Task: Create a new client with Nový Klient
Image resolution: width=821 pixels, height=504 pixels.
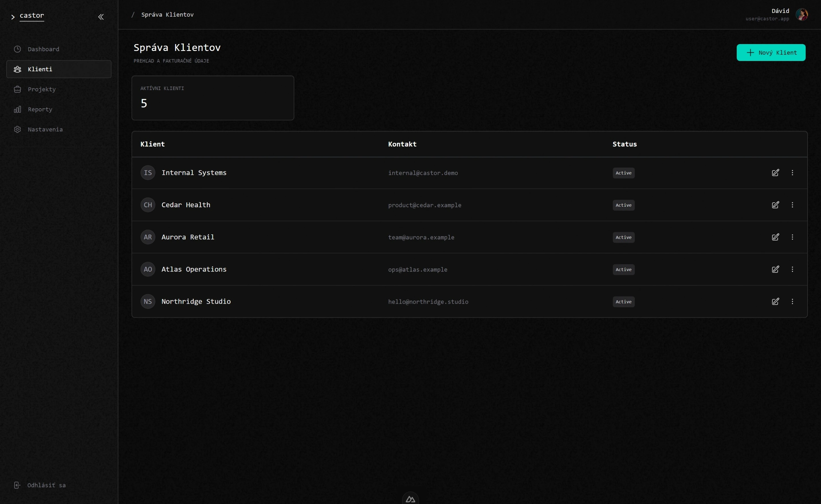Action: (x=771, y=52)
